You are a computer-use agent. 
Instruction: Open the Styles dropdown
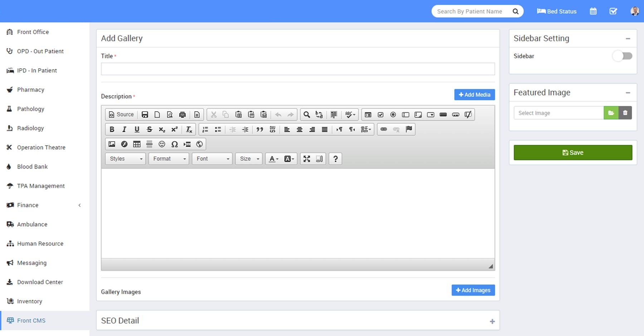[125, 159]
